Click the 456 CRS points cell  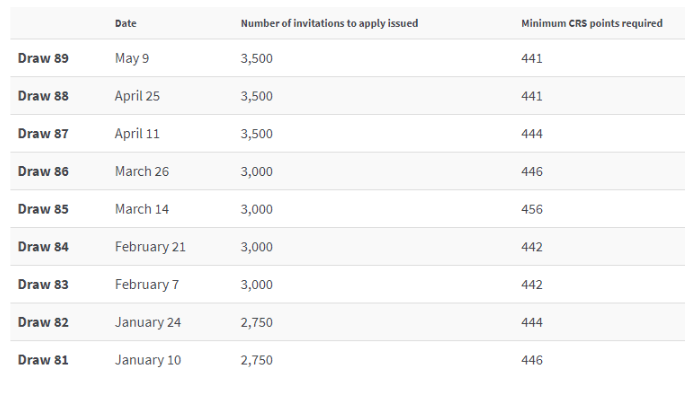532,209
